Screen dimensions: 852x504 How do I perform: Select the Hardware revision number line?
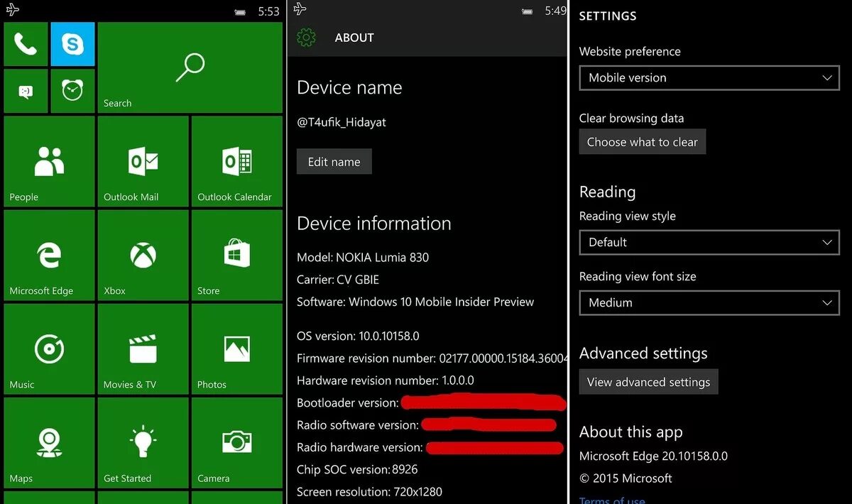[386, 380]
